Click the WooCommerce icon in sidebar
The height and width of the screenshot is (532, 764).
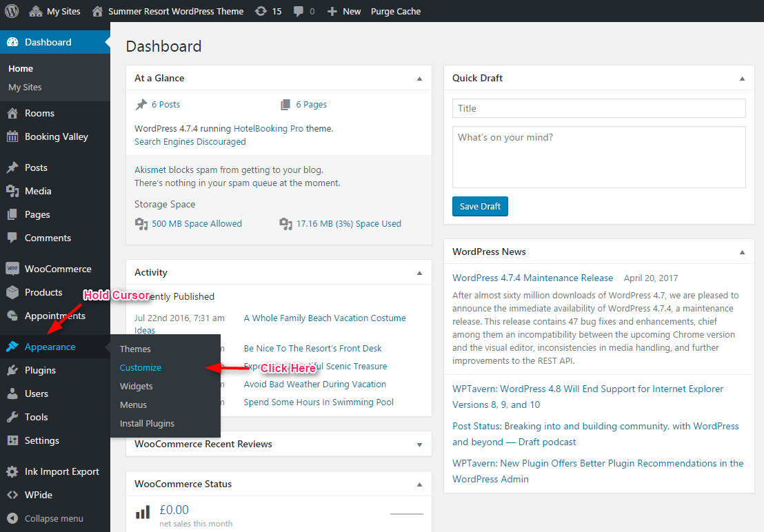tap(12, 269)
